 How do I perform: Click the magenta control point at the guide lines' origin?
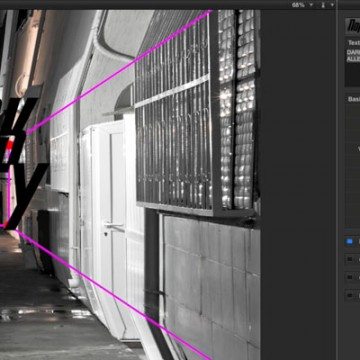click(x=2, y=226)
